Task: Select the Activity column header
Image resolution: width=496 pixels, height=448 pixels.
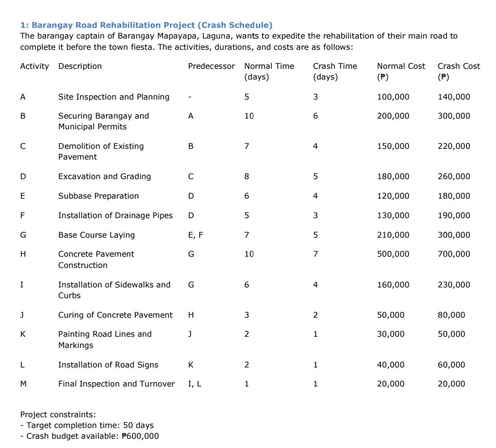Action: pyautogui.click(x=34, y=66)
